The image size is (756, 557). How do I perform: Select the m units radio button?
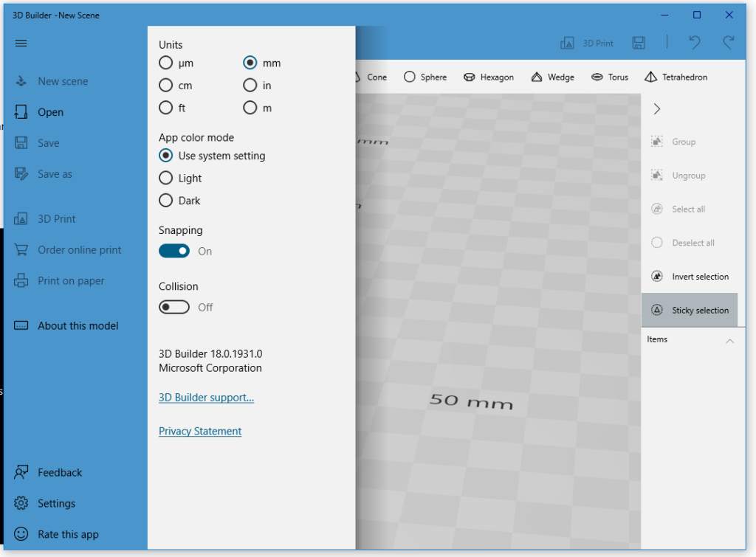click(250, 108)
